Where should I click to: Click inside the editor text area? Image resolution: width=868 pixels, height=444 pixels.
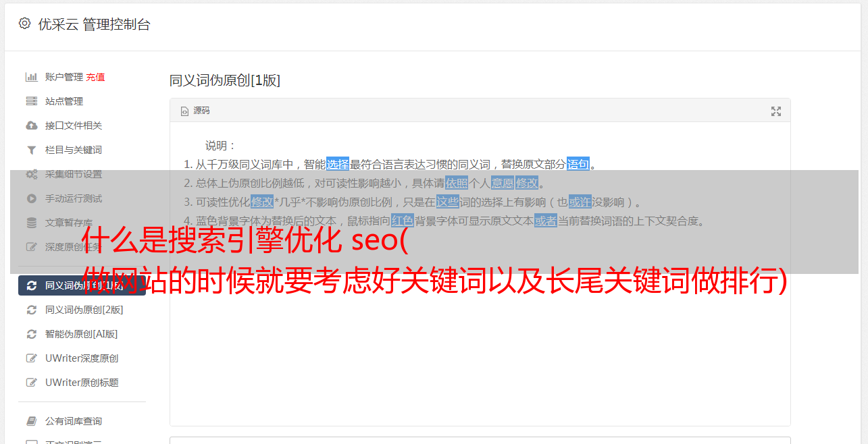[480, 324]
